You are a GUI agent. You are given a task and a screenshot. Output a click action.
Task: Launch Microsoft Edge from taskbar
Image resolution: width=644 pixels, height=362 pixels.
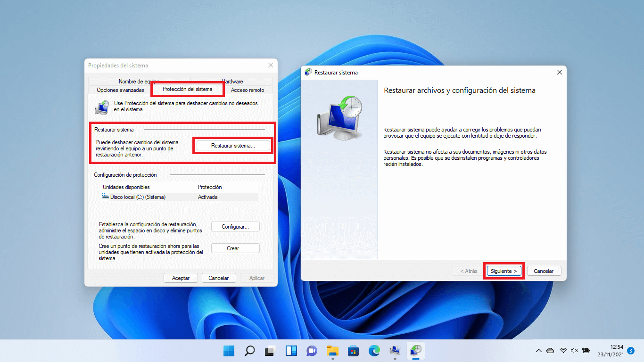tap(374, 351)
